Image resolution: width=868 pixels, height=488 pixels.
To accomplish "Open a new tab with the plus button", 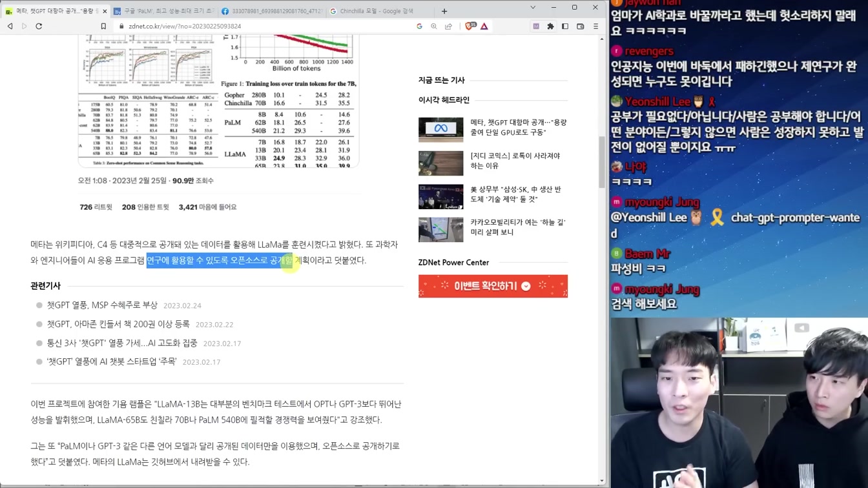I will (444, 11).
